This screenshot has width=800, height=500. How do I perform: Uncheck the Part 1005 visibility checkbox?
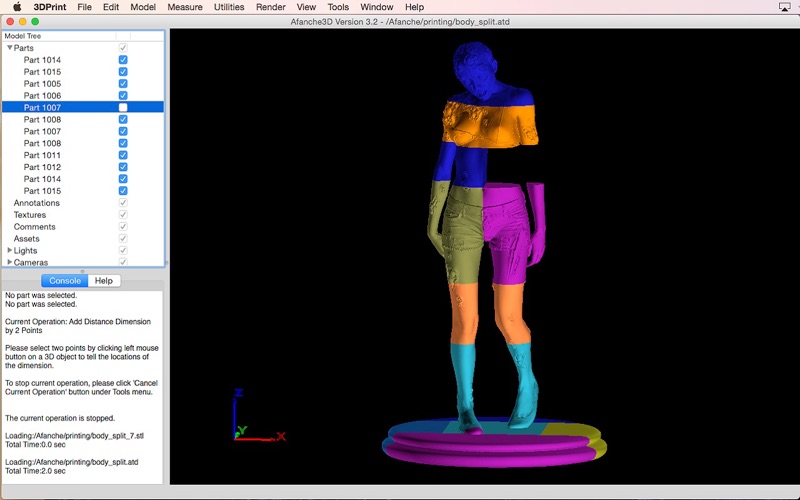123,83
